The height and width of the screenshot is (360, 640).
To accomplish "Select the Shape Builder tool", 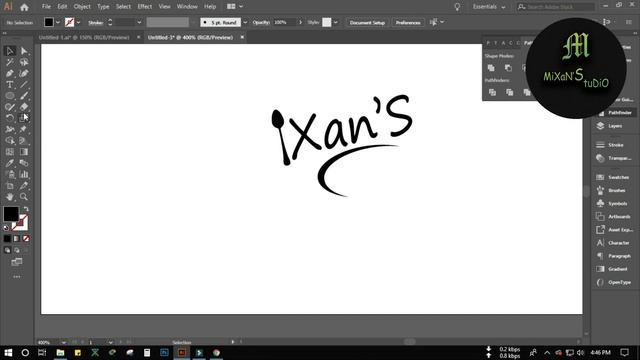I will pos(10,141).
